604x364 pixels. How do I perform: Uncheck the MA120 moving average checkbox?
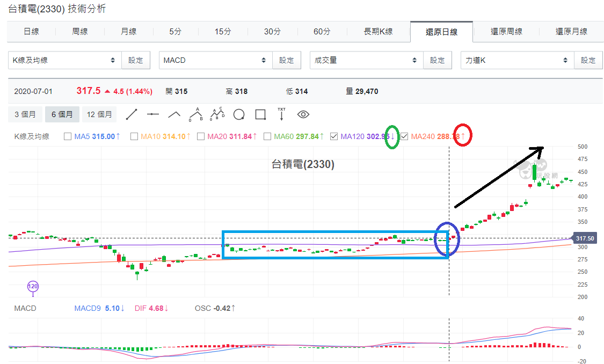click(334, 136)
